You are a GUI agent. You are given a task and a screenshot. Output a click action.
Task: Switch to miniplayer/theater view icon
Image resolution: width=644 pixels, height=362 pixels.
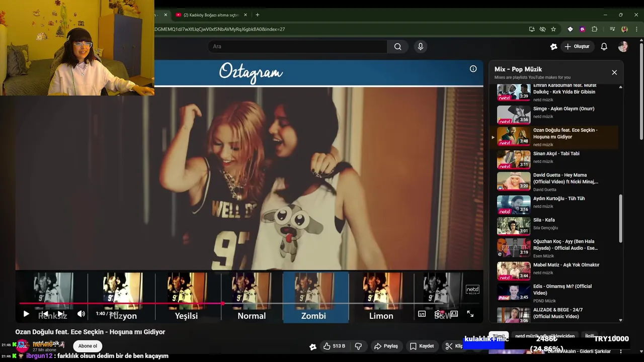pyautogui.click(x=454, y=314)
